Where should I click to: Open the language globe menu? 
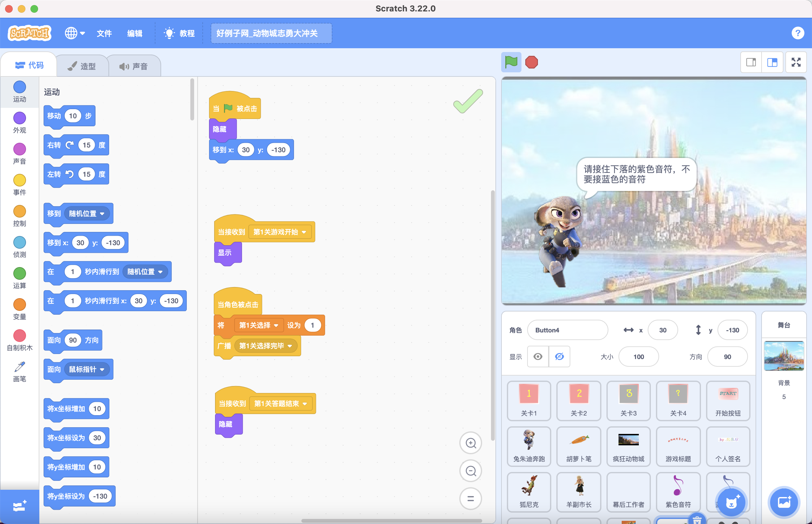click(75, 33)
